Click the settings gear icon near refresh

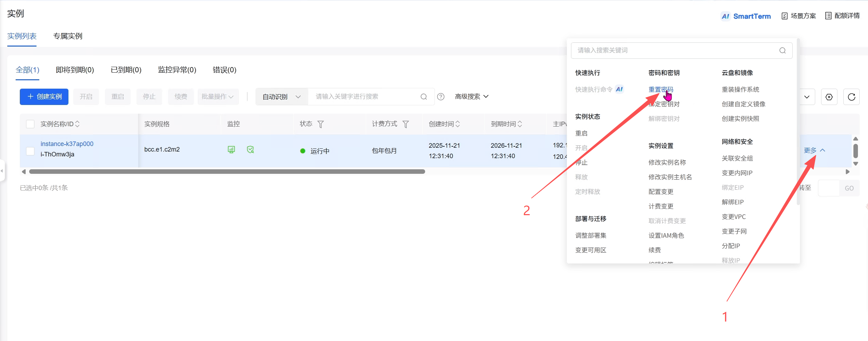pos(829,97)
